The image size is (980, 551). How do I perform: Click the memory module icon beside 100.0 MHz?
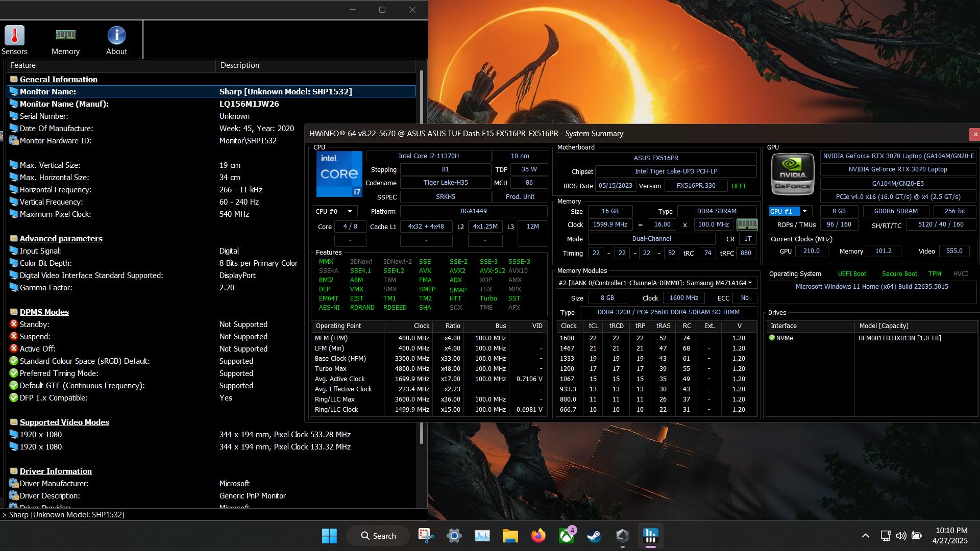click(747, 224)
